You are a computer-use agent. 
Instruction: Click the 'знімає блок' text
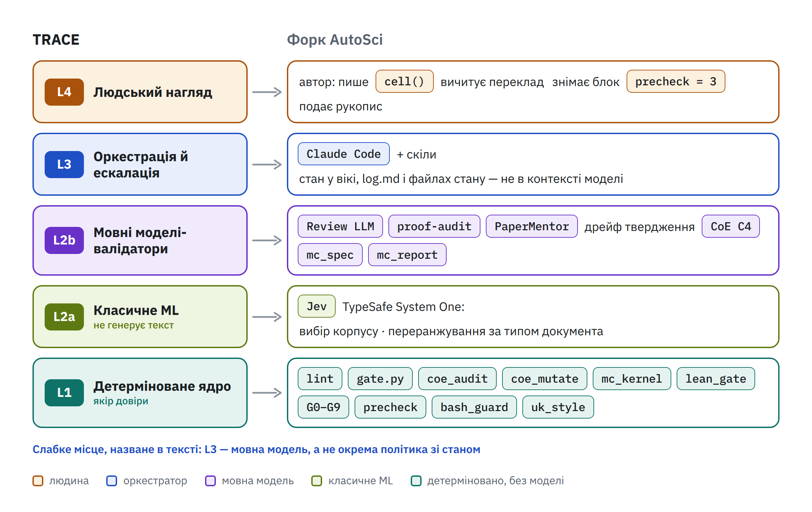point(586,82)
